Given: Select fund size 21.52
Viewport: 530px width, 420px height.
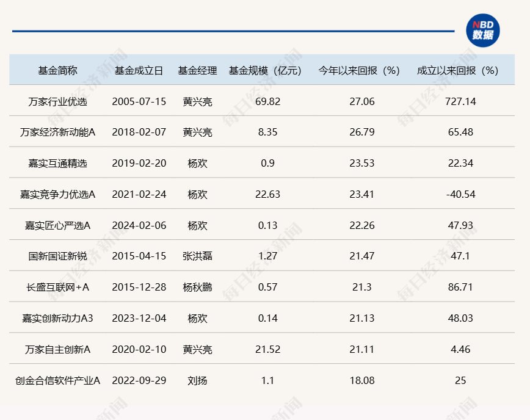Looking at the screenshot, I should coord(267,349).
